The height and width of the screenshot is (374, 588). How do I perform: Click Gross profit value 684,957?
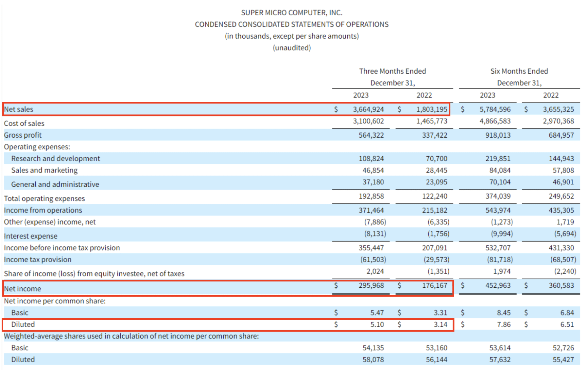562,135
